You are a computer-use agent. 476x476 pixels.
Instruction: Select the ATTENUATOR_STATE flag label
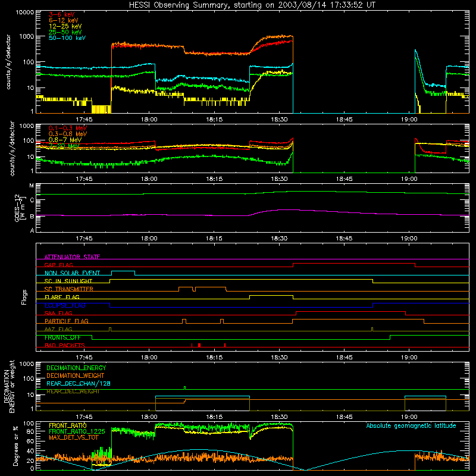[x=72, y=257]
